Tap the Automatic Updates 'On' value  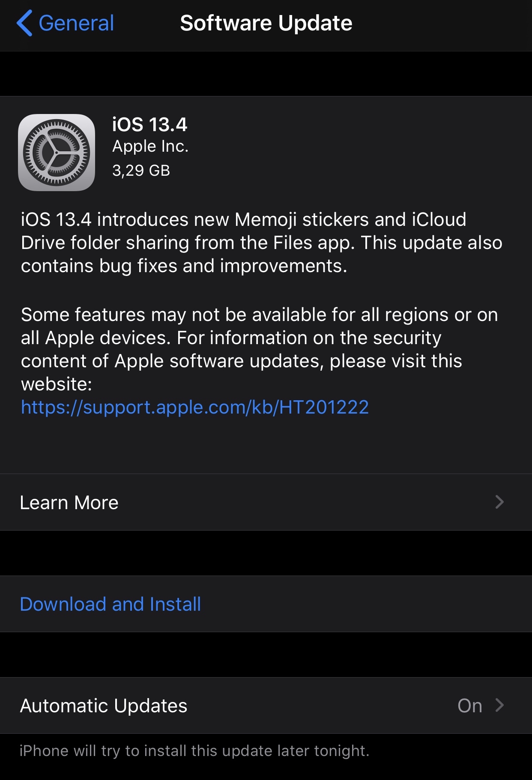coord(470,706)
